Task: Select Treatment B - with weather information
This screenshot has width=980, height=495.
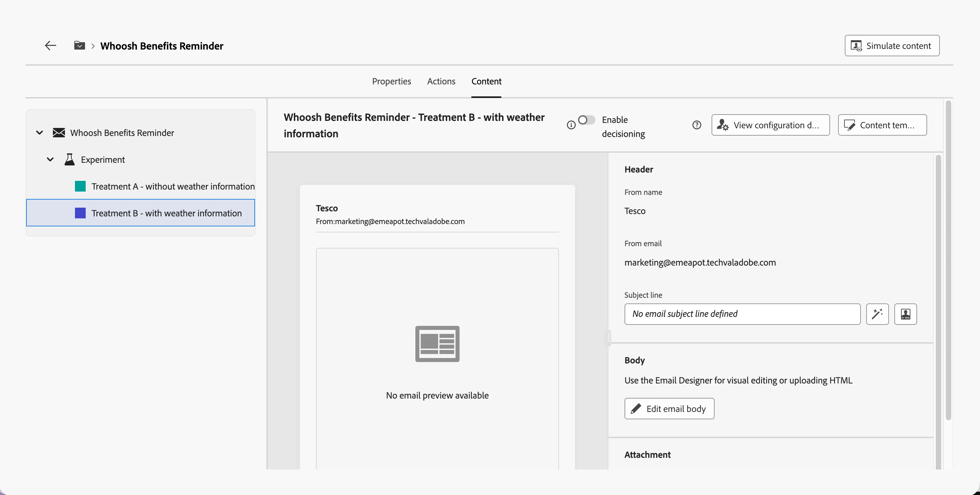Action: coord(140,213)
